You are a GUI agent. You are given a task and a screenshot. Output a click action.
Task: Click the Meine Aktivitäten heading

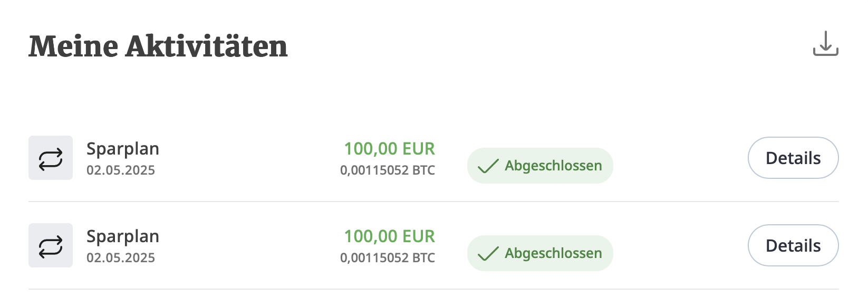158,46
